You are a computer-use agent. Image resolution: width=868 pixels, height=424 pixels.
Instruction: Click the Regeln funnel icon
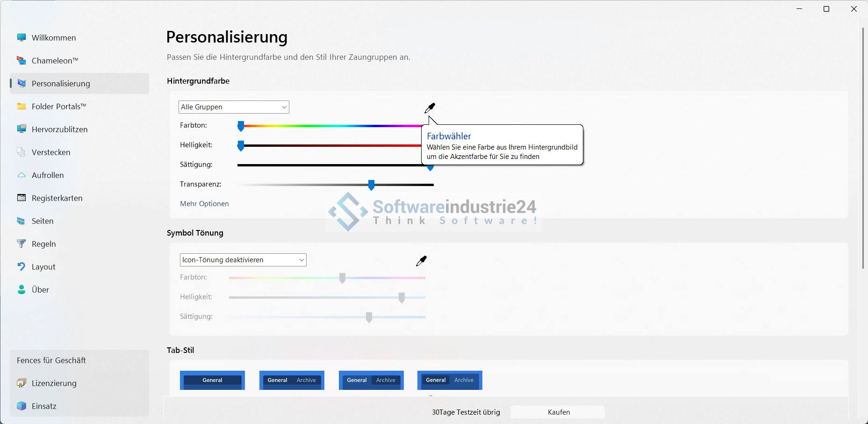[x=22, y=244]
